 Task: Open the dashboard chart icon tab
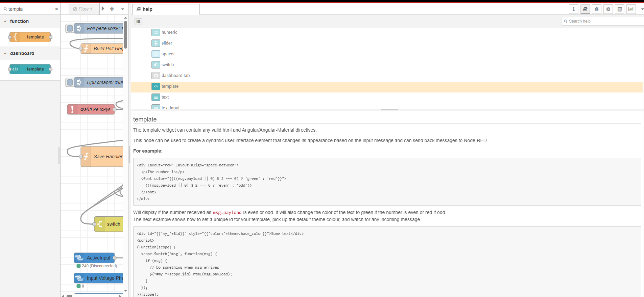tap(631, 9)
